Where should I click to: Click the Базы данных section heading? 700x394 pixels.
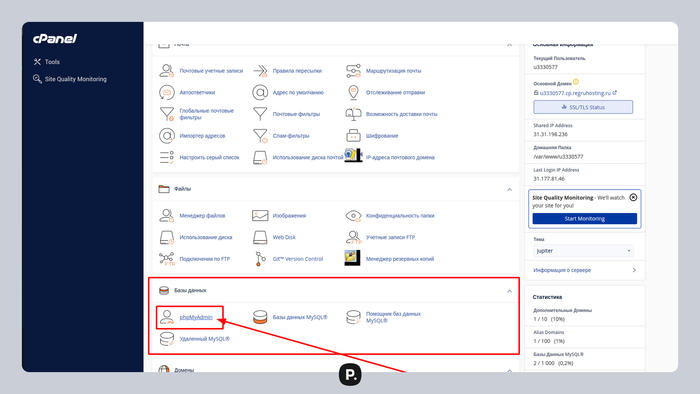click(190, 290)
